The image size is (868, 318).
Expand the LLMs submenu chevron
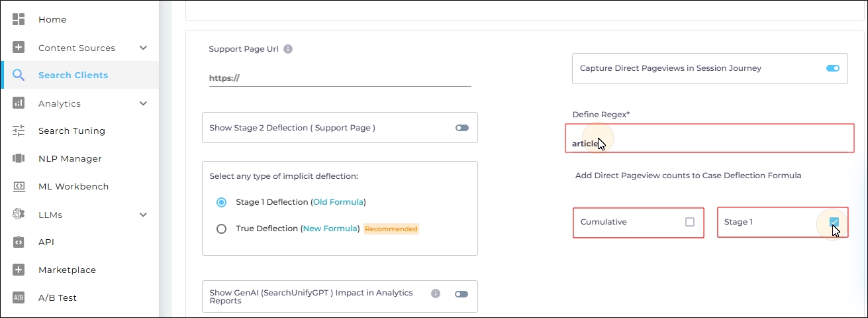143,215
